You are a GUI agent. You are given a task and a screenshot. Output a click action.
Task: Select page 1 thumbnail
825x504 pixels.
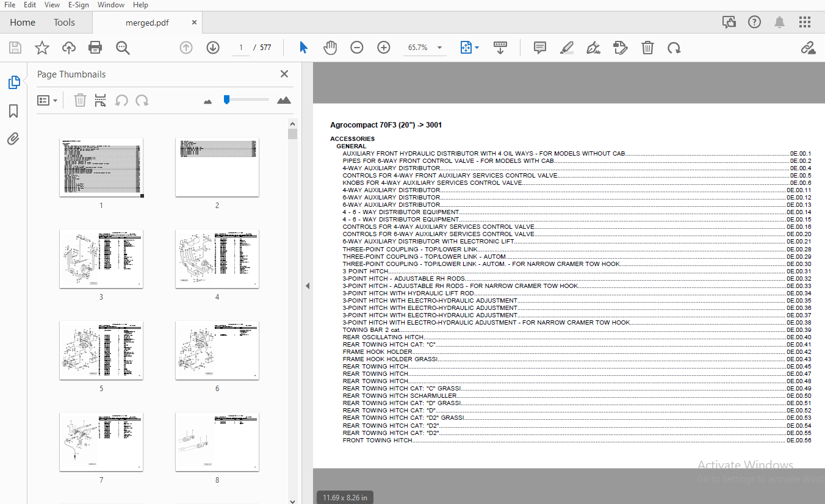coord(101,167)
